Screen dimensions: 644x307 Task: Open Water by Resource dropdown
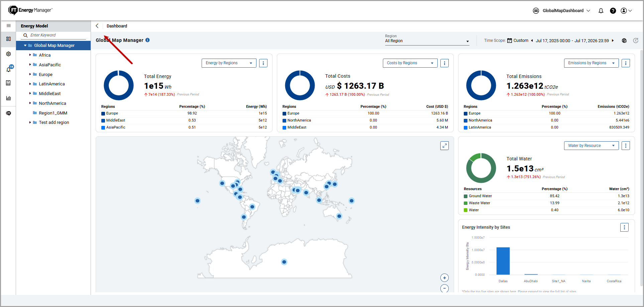coord(592,146)
